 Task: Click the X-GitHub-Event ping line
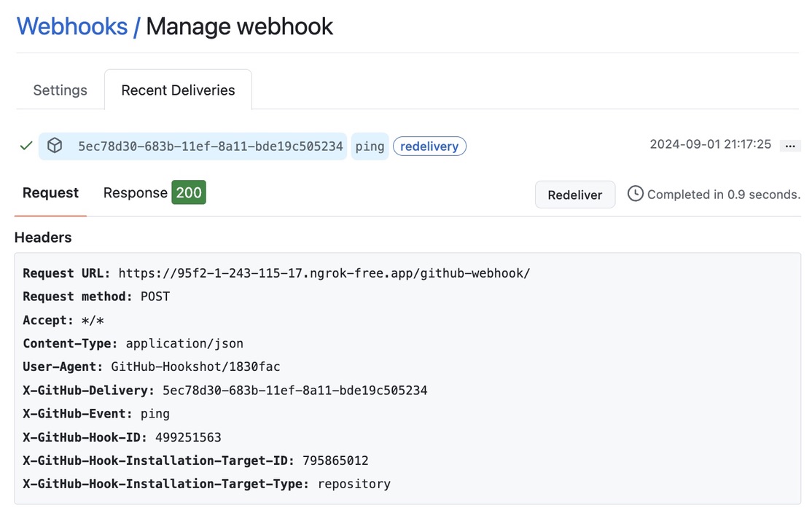[96, 414]
